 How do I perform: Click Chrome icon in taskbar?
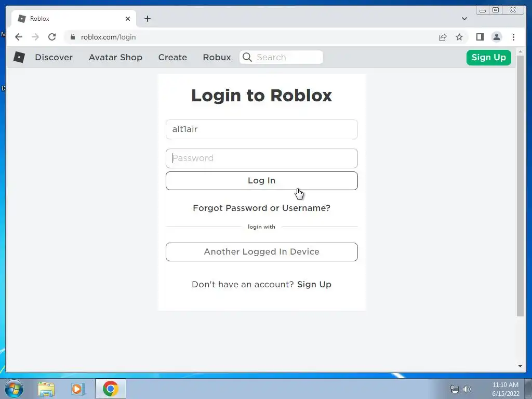[111, 389]
